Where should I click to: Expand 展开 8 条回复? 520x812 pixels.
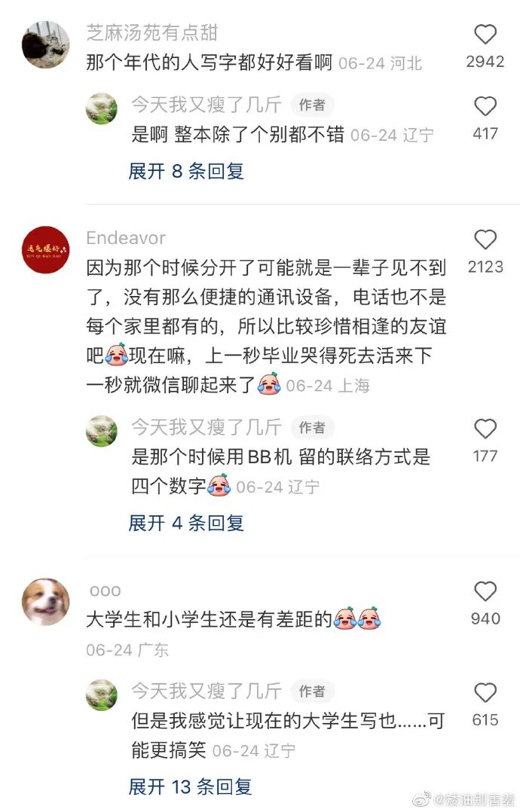(x=186, y=171)
